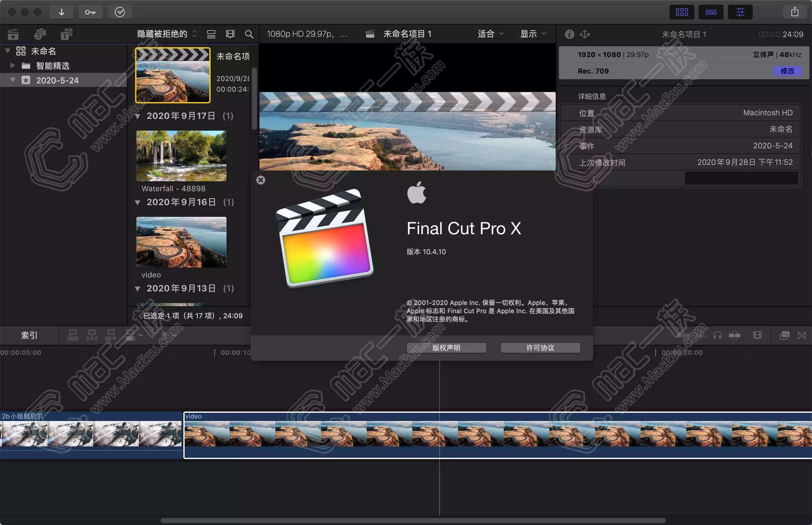Toggle timeline snapping icon
812x525 pixels.
pos(735,336)
